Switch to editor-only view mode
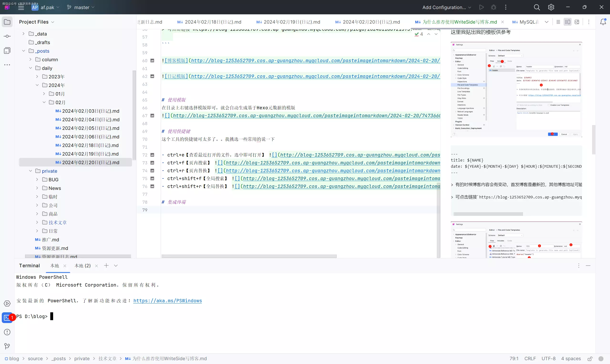The image size is (610, 364). (558, 22)
